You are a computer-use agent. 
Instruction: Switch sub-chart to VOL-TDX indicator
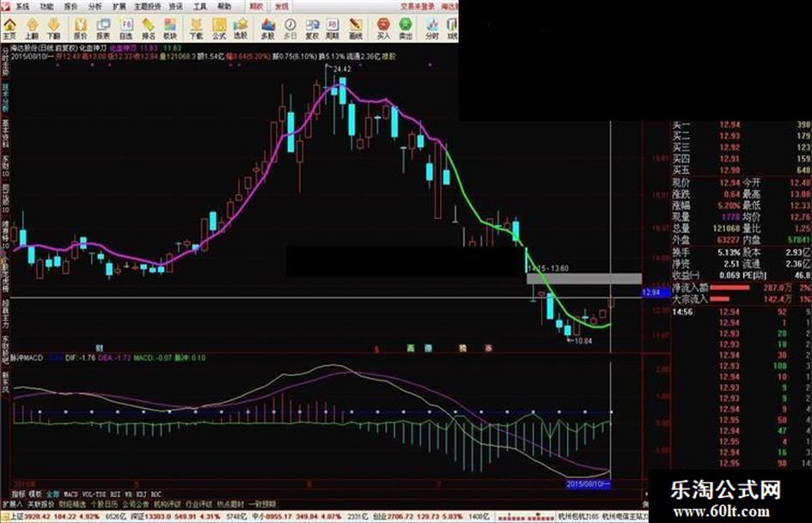tap(95, 495)
